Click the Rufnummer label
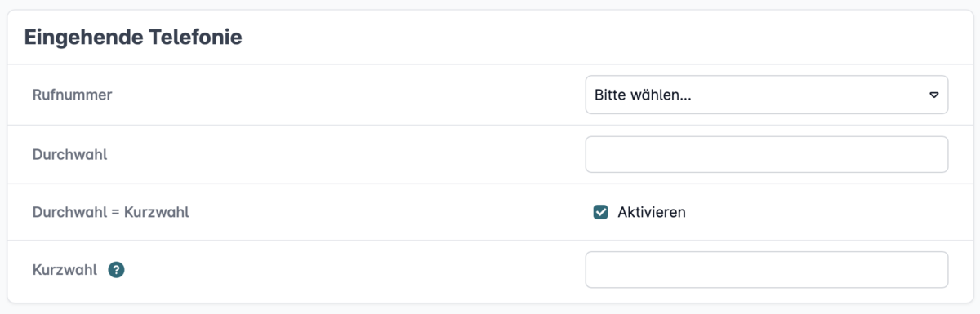The image size is (980, 314). 72,95
